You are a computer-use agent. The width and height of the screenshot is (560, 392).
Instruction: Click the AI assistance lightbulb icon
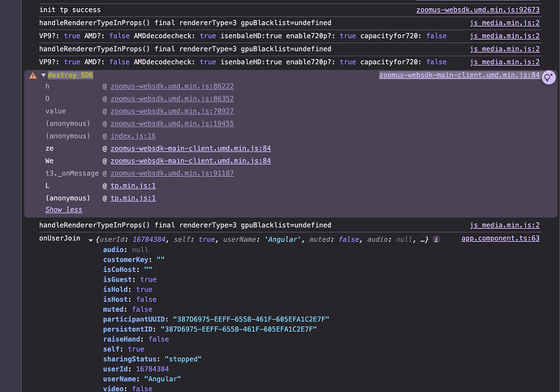point(548,77)
